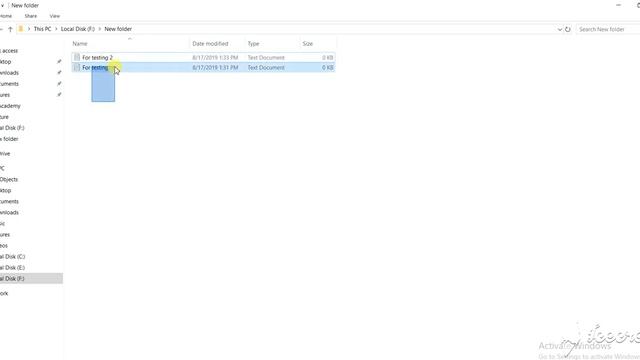Viewport: 640px width, 360px height.
Task: Click pin icon beside first pinned Desktop item
Action: point(59,62)
